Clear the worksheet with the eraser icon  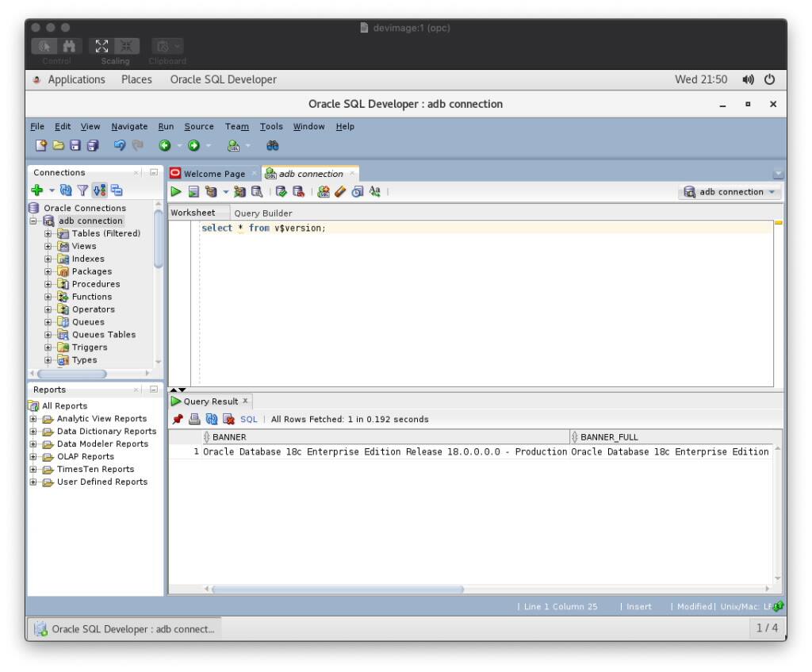[x=341, y=192]
